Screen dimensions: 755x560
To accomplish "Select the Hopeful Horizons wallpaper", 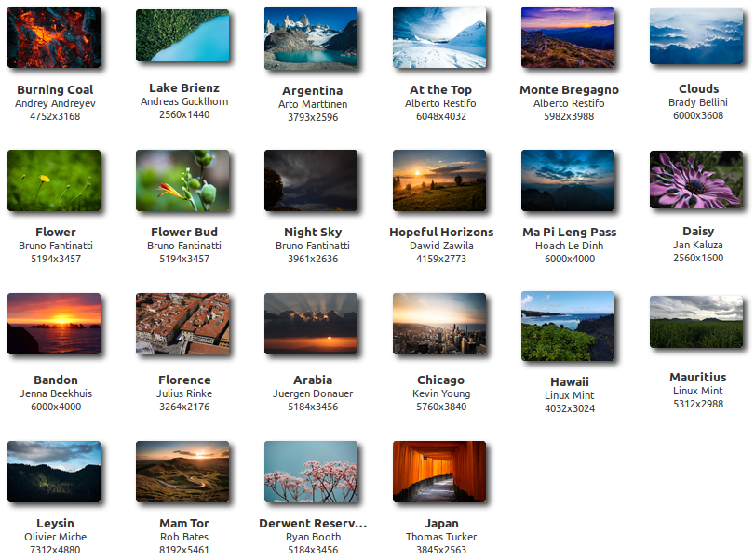I will click(x=439, y=180).
